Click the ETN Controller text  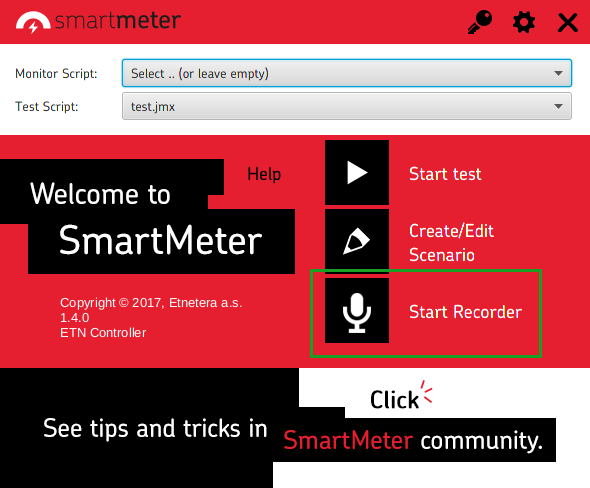[x=103, y=333]
